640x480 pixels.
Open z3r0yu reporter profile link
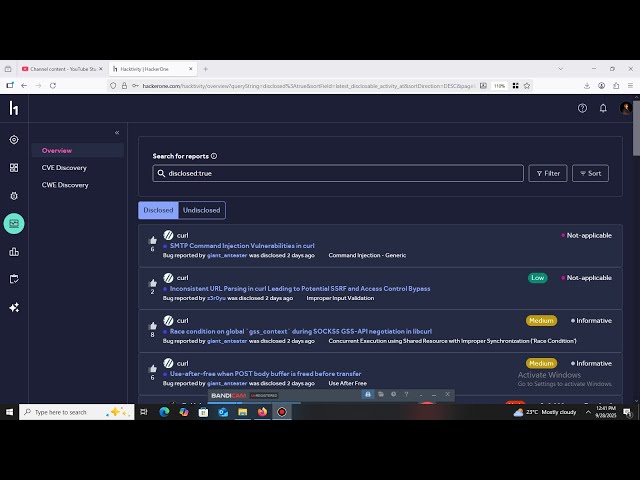[x=216, y=298]
